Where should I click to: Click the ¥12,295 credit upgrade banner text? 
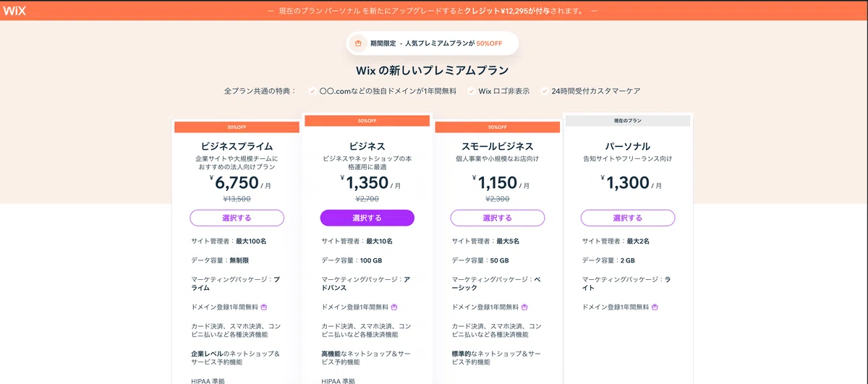click(x=433, y=11)
